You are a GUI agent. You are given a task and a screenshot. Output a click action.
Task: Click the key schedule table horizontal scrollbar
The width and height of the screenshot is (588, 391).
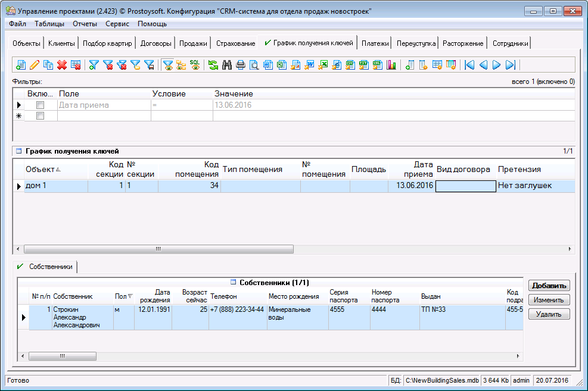pyautogui.click(x=158, y=249)
